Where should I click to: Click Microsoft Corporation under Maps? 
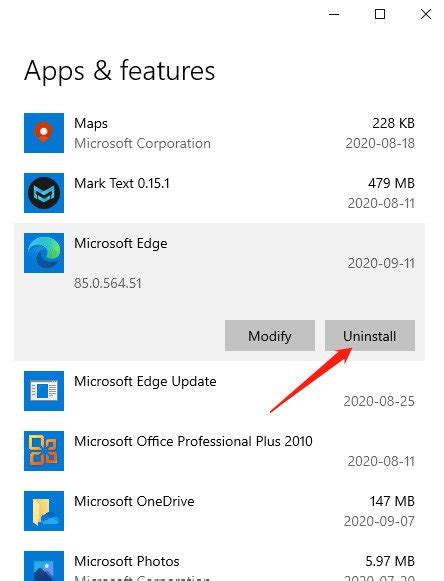pos(142,143)
